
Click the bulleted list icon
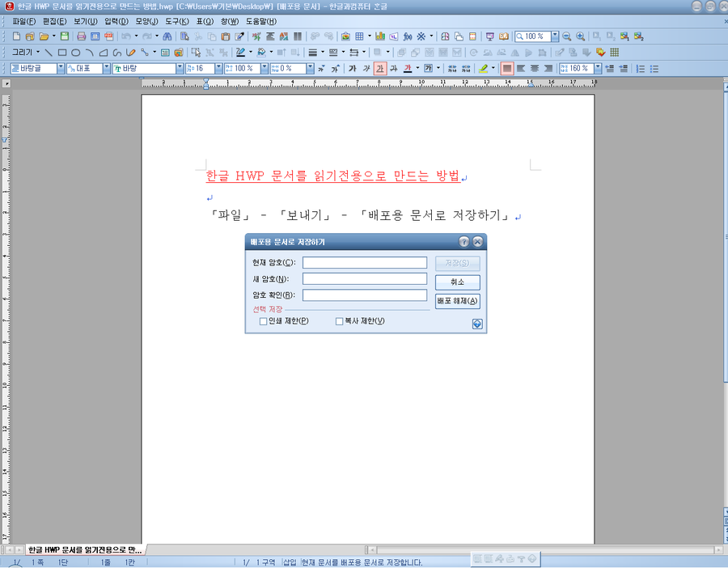point(654,69)
